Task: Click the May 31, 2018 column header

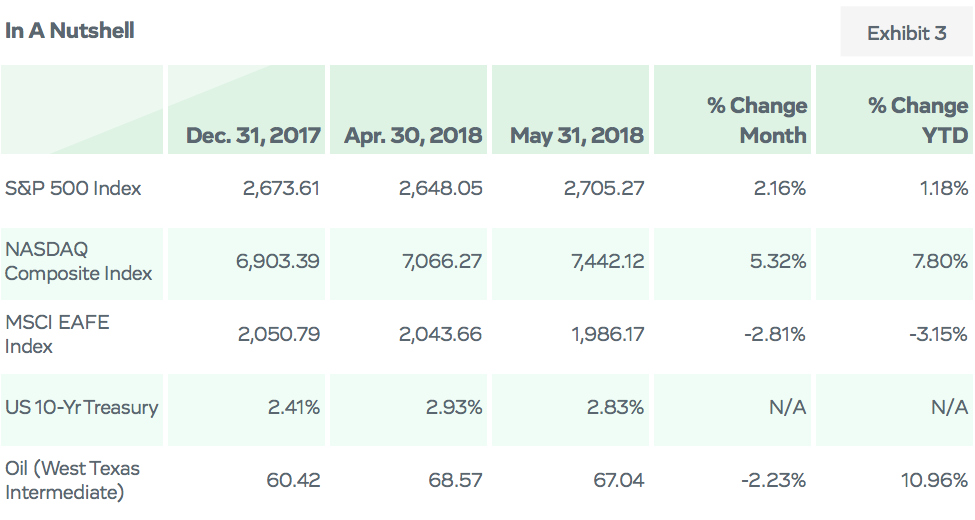Action: [x=576, y=135]
